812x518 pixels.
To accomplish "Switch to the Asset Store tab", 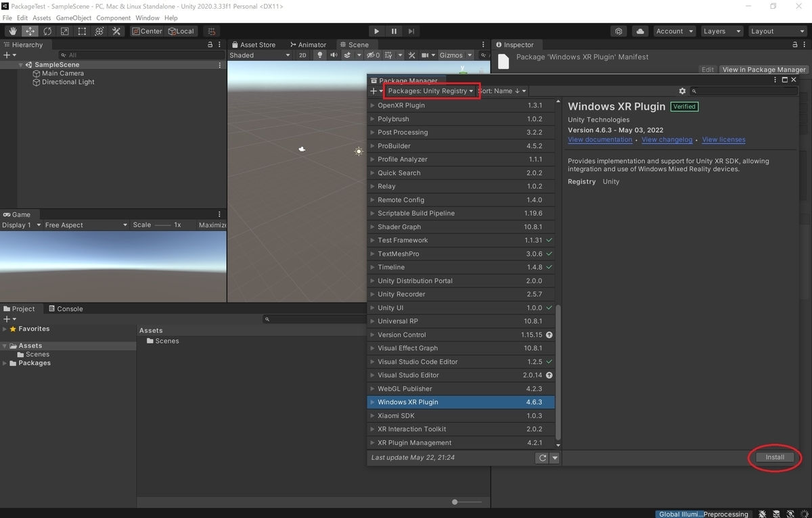I will [253, 45].
